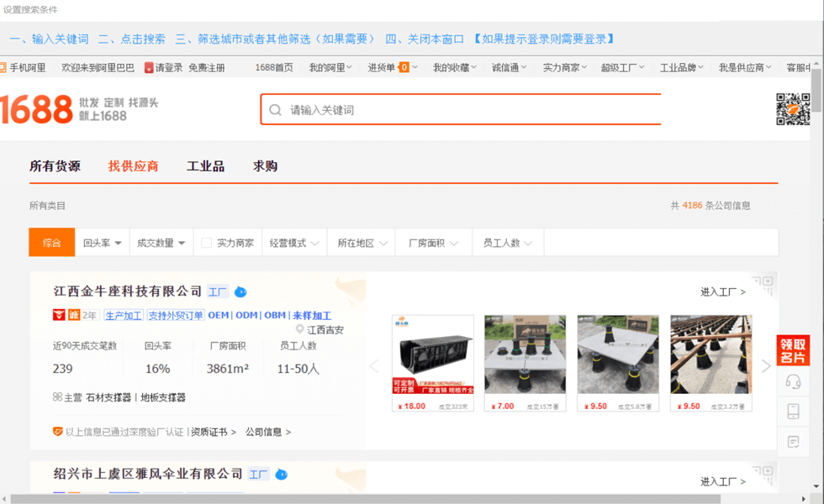Click the 进货单 count badge 0
824x504 pixels.
[404, 67]
